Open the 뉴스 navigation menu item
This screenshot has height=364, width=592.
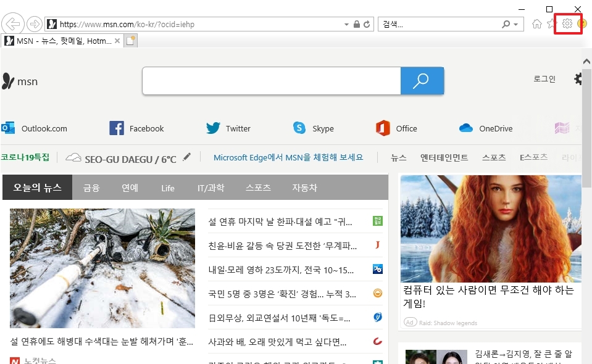tap(398, 157)
